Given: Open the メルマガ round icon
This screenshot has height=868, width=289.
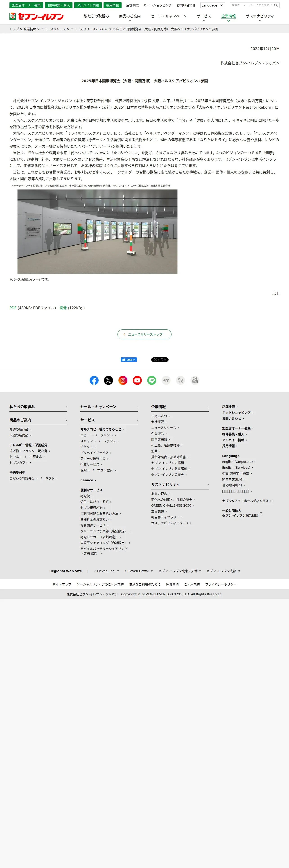Looking at the screenshot, I should click(181, 380).
